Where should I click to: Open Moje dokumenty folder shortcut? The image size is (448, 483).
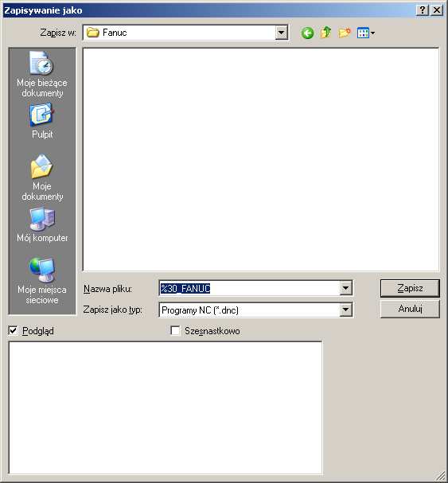tap(42, 177)
